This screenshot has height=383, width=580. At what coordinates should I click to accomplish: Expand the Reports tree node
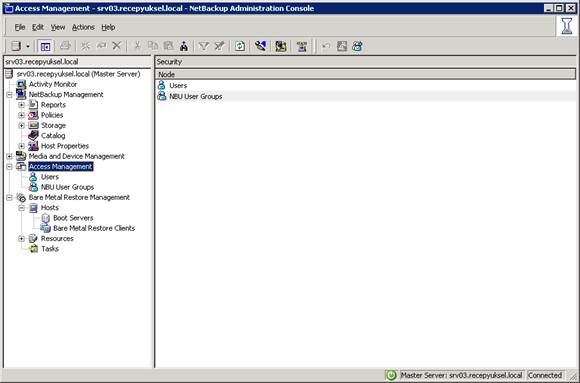pyautogui.click(x=21, y=105)
